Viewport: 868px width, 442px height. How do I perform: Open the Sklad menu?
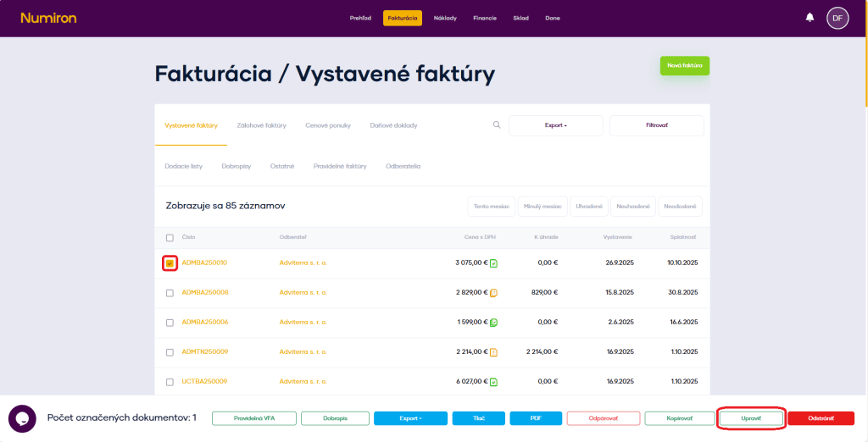521,19
